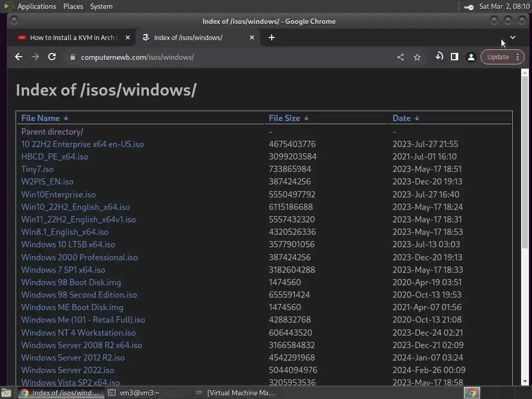This screenshot has width=532, height=399.
Task: Click the page heading Index of /isos/windows/
Action: (x=106, y=90)
